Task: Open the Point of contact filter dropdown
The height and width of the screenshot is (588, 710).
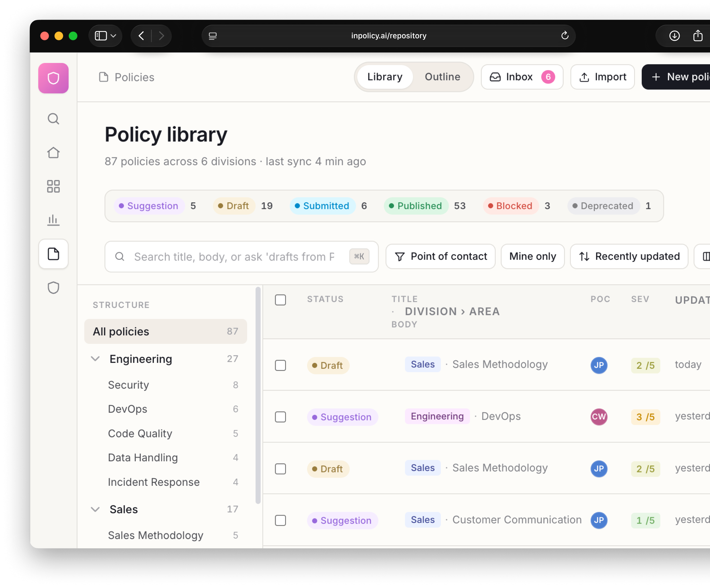Action: click(x=441, y=257)
